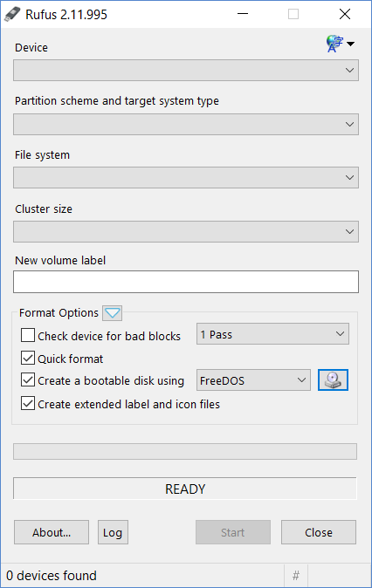Open the Log button
Screen dimensions: 372x588
tap(113, 532)
